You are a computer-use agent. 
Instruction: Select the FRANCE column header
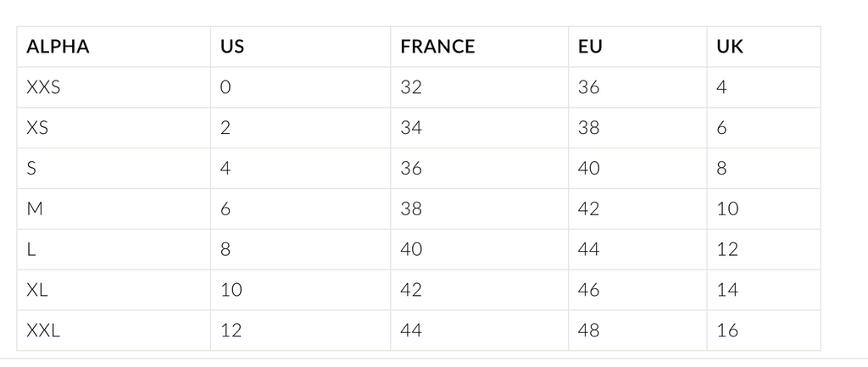(480, 47)
